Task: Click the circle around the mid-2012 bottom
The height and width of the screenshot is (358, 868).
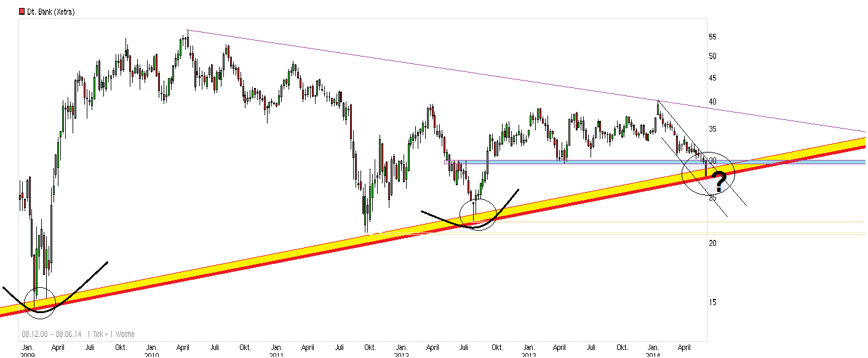Action: point(478,213)
